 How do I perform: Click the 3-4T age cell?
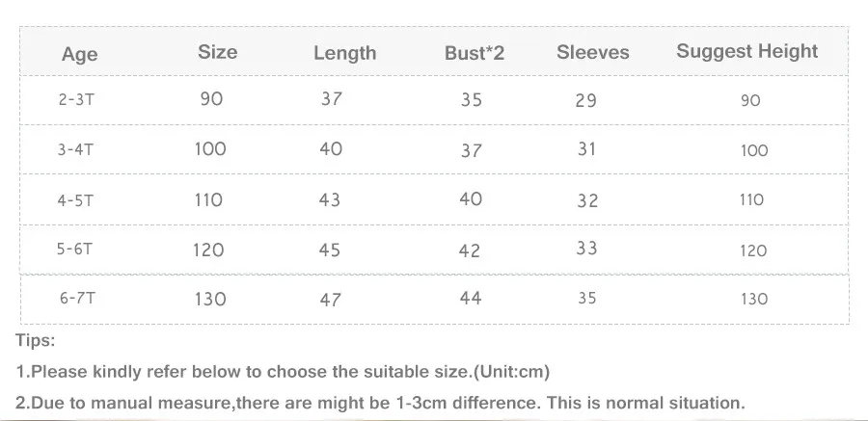pyautogui.click(x=75, y=149)
